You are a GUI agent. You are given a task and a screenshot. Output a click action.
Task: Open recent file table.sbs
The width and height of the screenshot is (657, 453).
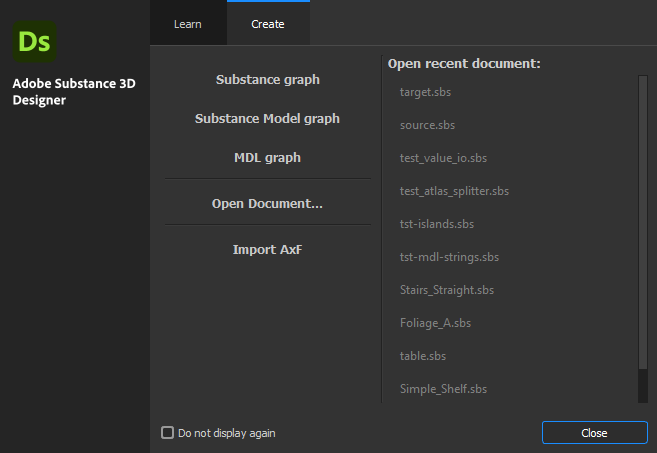(x=423, y=356)
